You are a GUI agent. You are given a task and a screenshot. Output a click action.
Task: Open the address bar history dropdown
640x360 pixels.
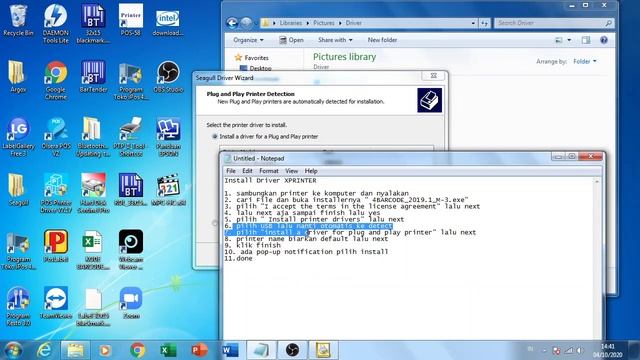[473, 23]
